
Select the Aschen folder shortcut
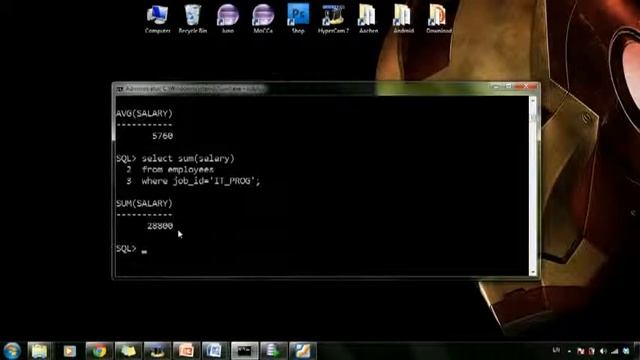[368, 19]
